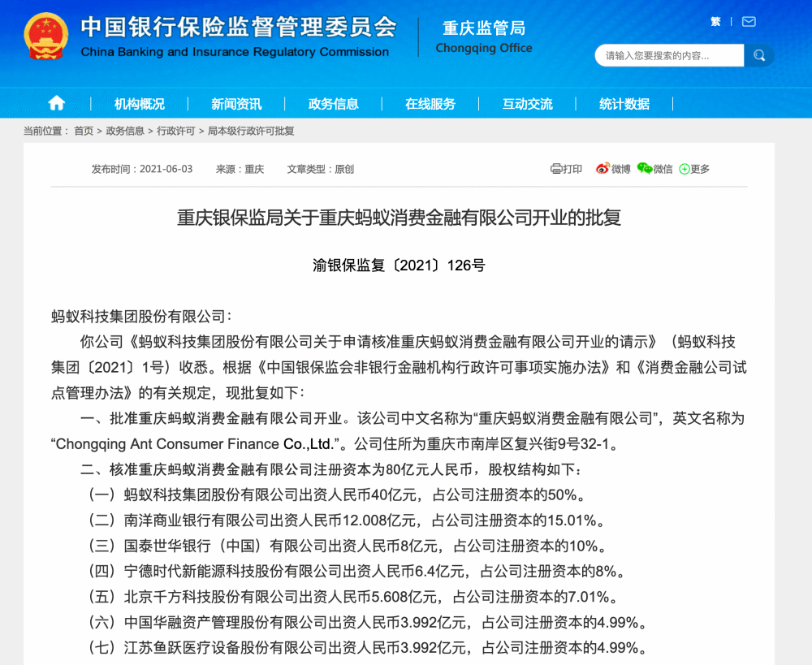Viewport: 812px width, 665px height.
Task: Click the home icon in navigation bar
Action: pyautogui.click(x=56, y=103)
